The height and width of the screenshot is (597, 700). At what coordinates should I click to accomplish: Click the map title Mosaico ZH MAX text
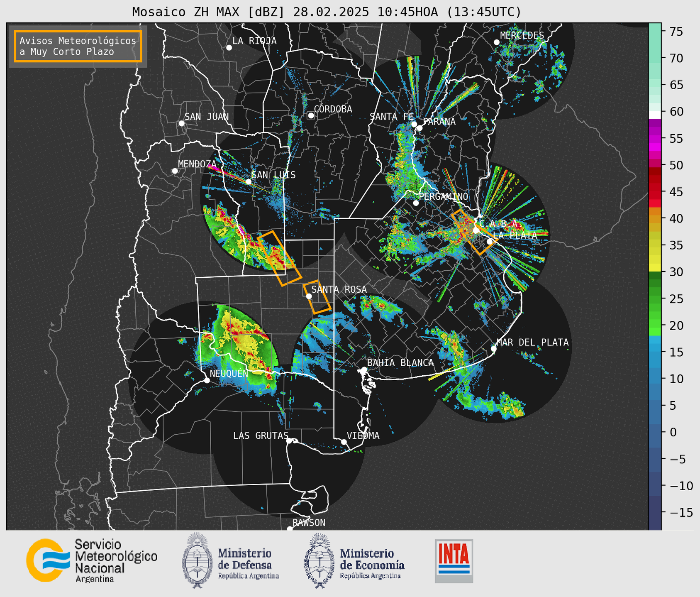point(327,12)
